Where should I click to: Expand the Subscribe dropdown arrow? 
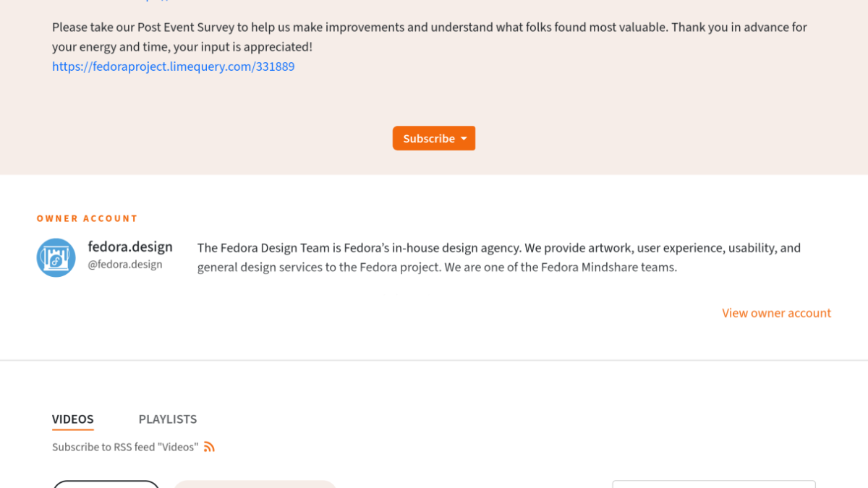click(x=464, y=139)
